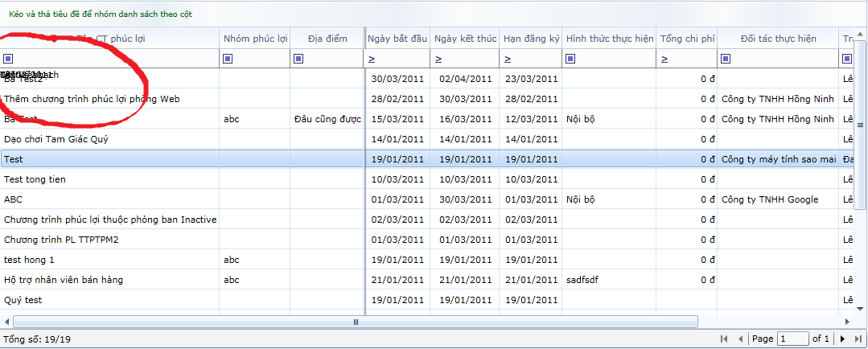Open filter operator for Tên CT phúc lợi column
868x349 pixels.
8,58
